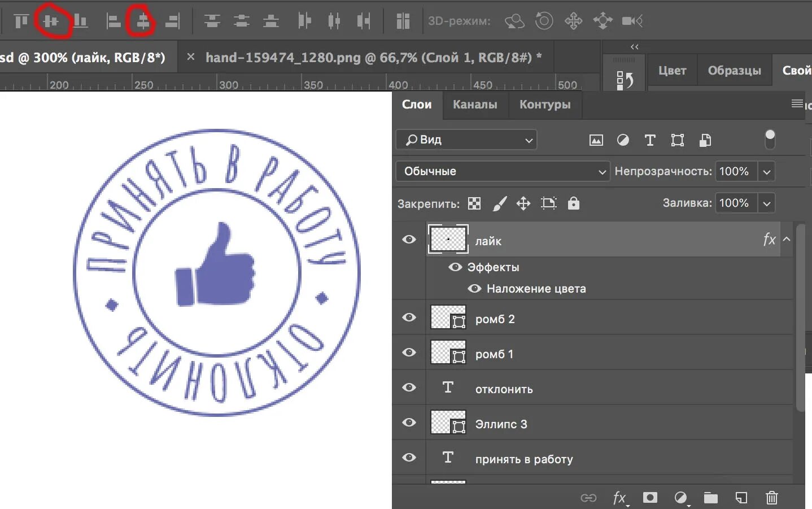Select 3D pan object tool
Image resolution: width=812 pixels, height=509 pixels.
pos(573,21)
